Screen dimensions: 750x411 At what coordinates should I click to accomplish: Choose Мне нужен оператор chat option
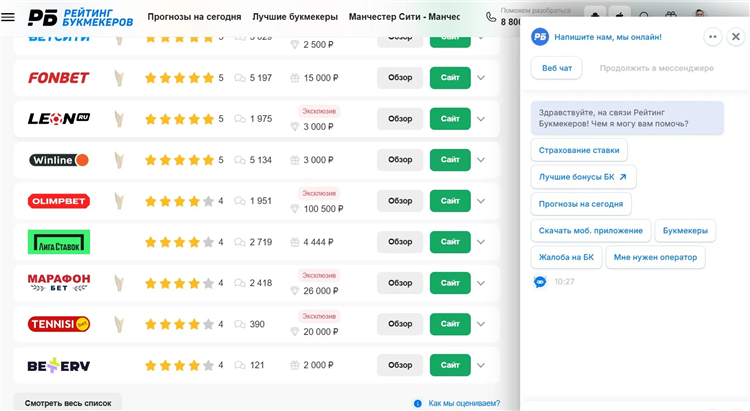(655, 257)
